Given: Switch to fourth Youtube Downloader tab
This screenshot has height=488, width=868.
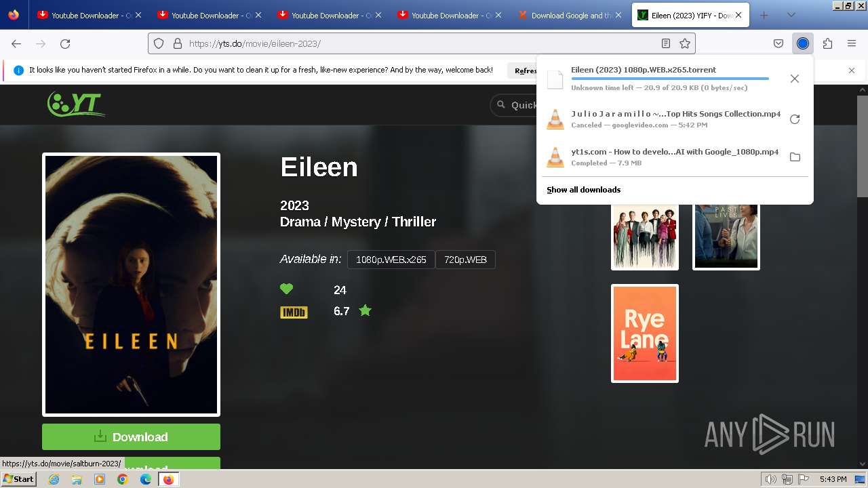Looking at the screenshot, I should coord(449,15).
